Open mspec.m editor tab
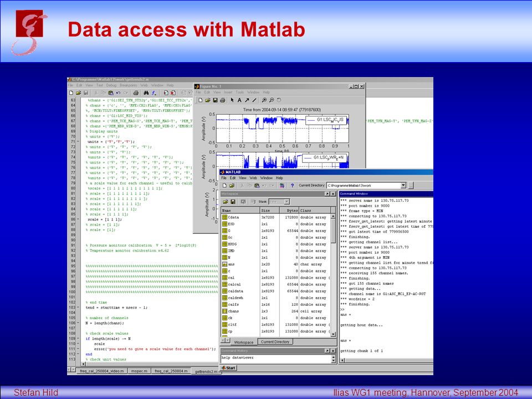The height and width of the screenshot is (399, 532). tap(140, 371)
